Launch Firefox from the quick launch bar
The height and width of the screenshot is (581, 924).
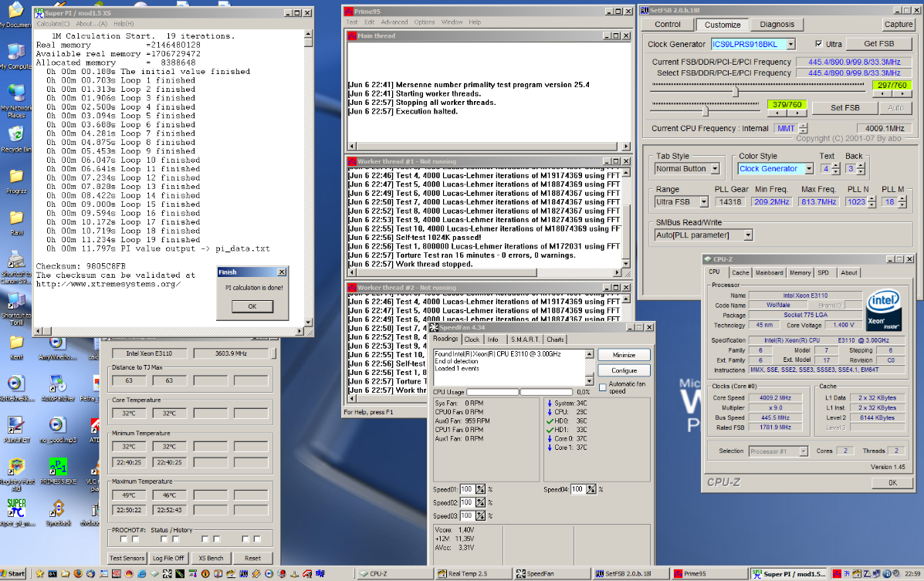78,573
